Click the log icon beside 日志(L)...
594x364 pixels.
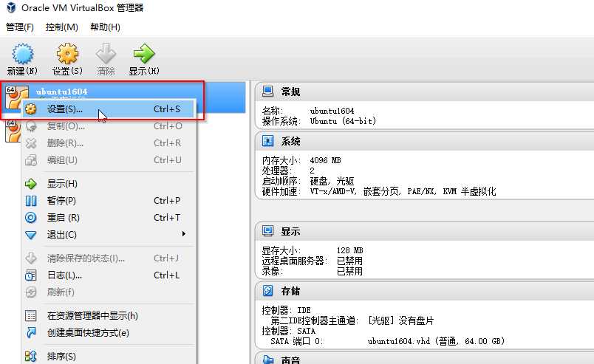coord(31,275)
